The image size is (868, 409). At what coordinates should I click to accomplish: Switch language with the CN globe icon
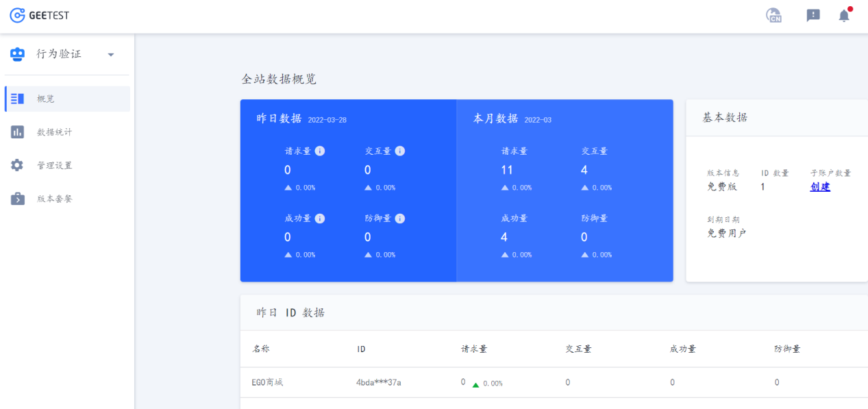tap(773, 15)
